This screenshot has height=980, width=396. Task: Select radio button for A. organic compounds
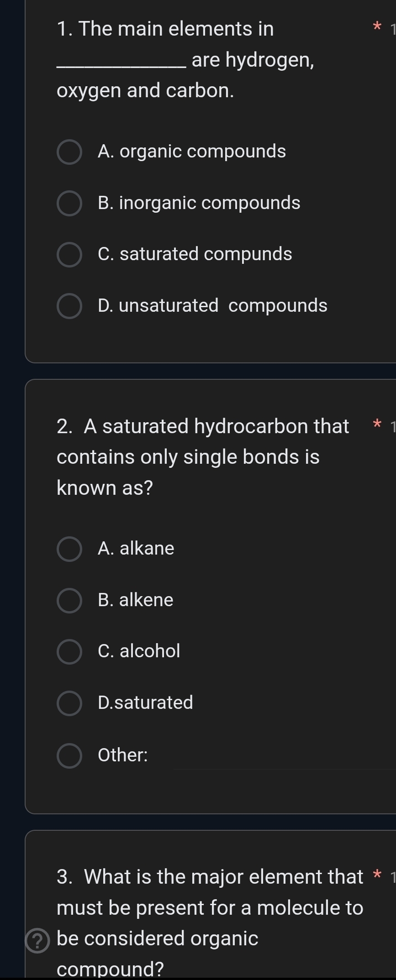click(x=69, y=152)
